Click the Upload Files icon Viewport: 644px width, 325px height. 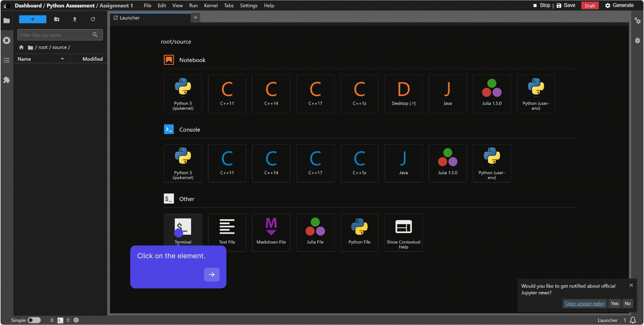click(75, 19)
